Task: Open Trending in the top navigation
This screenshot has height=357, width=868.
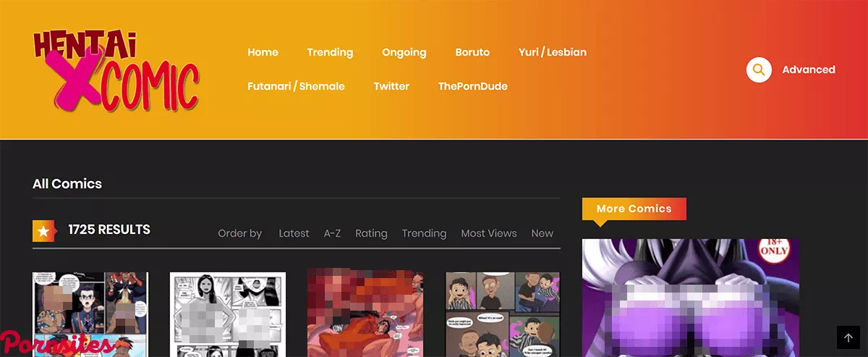Action: point(330,52)
